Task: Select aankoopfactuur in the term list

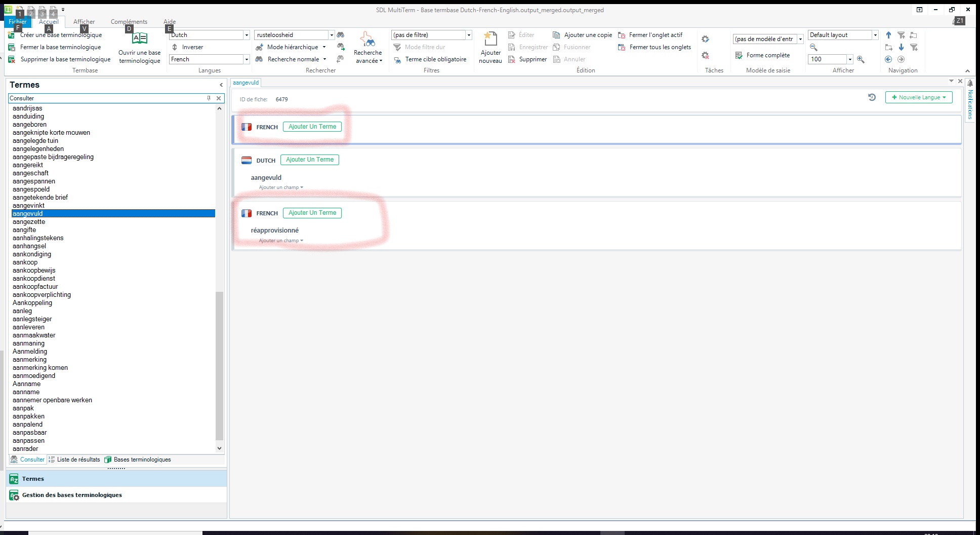Action: click(x=35, y=287)
